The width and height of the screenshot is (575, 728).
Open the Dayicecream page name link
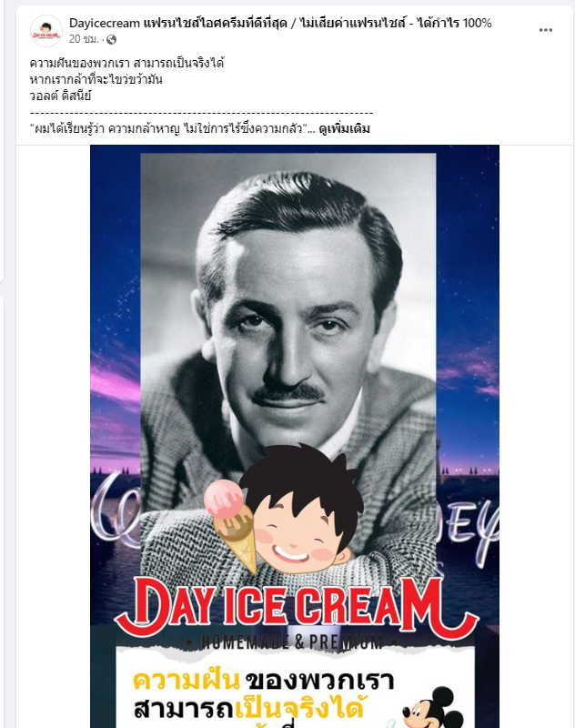click(280, 23)
